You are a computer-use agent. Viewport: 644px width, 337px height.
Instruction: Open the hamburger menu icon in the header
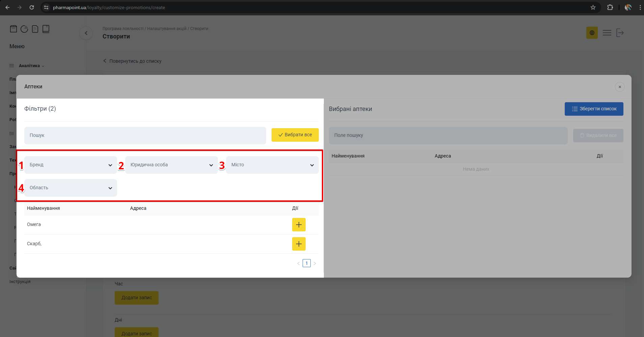607,33
